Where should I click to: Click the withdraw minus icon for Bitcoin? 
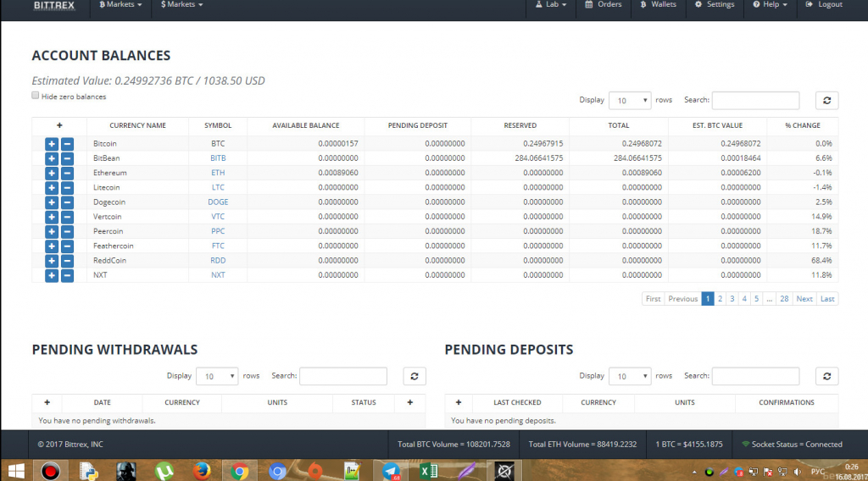67,144
